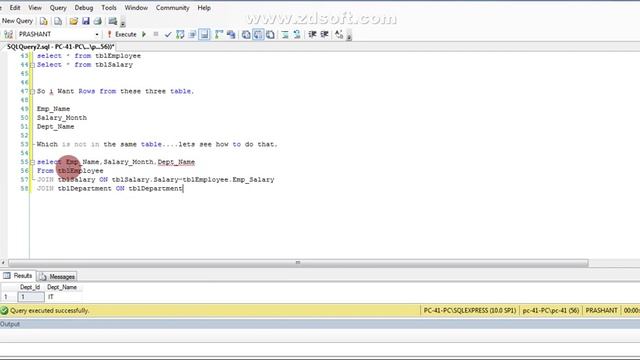Click the Dept_Name column header
Screen dimensions: 640x360
point(62,287)
